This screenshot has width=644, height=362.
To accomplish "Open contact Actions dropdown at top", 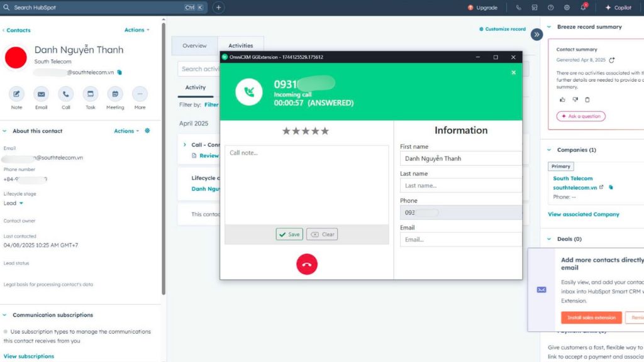I will 136,30.
